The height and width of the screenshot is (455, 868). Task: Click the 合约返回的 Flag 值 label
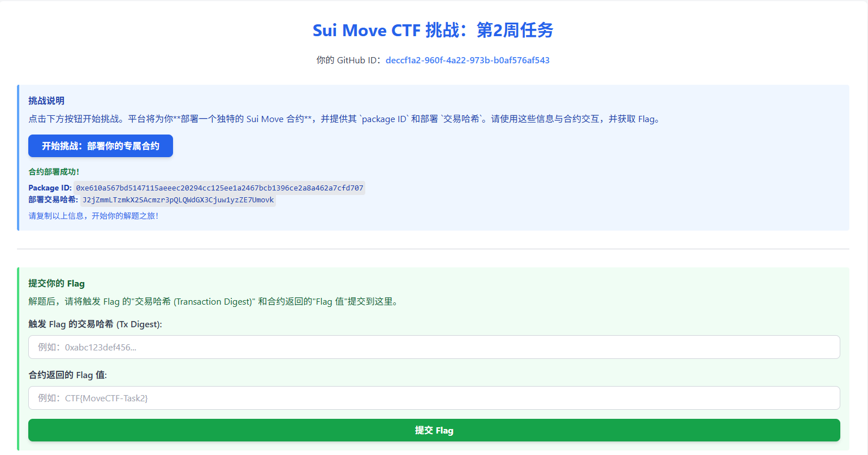click(x=68, y=375)
